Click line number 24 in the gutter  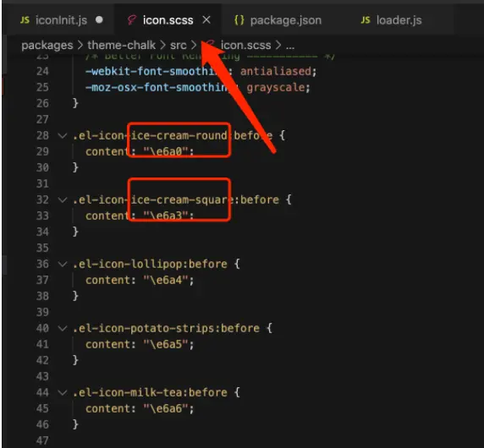[42, 71]
